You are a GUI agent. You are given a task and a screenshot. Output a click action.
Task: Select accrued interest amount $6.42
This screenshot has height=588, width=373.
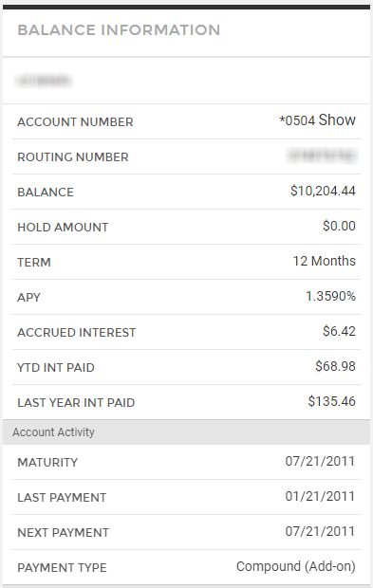click(x=339, y=331)
